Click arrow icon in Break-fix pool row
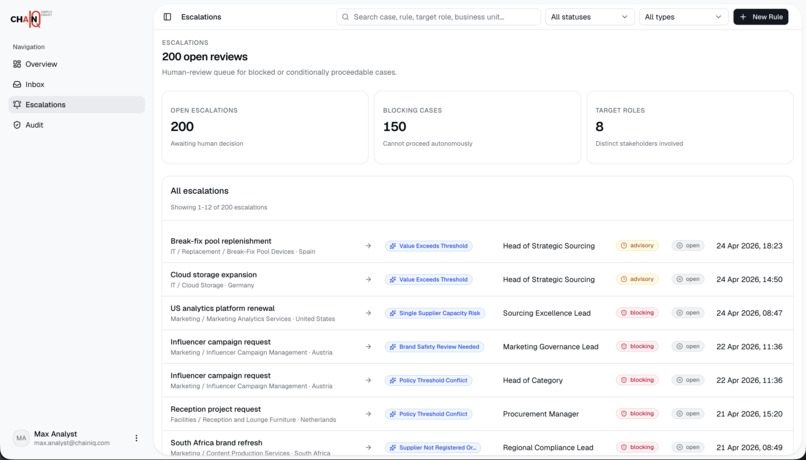The height and width of the screenshot is (460, 806). coord(368,246)
